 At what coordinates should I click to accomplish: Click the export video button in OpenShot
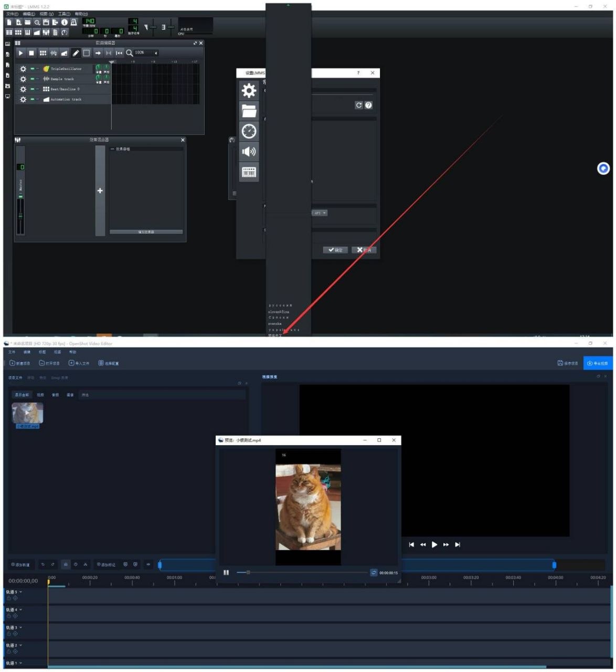(597, 363)
